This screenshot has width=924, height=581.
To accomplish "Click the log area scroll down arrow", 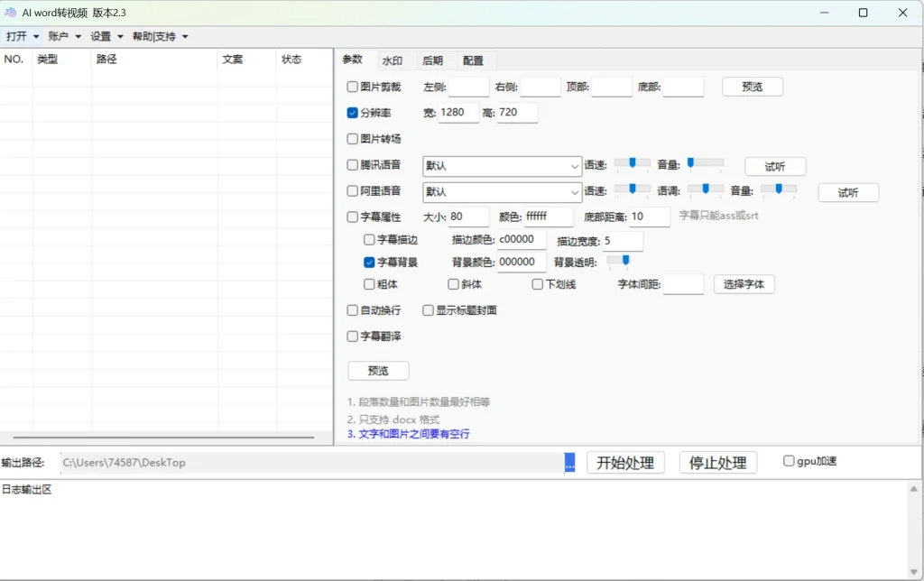I will pyautogui.click(x=913, y=572).
